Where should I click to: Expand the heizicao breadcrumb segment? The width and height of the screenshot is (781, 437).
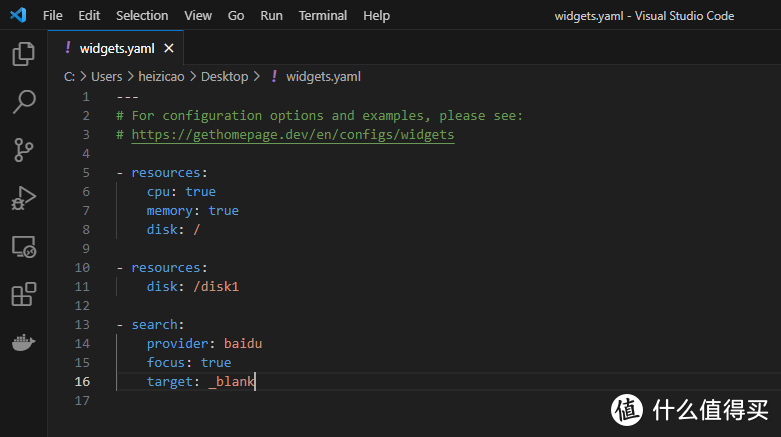click(x=158, y=76)
